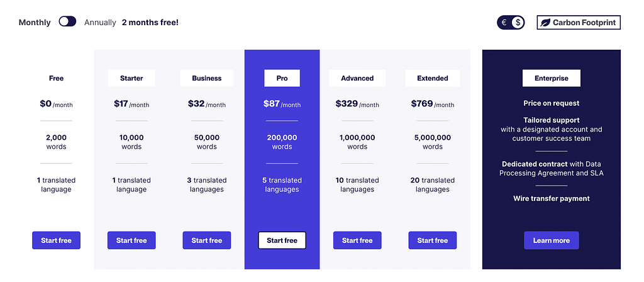Viewport: 644px width, 282px height.
Task: Click Learn more for Enterprise
Action: point(552,240)
